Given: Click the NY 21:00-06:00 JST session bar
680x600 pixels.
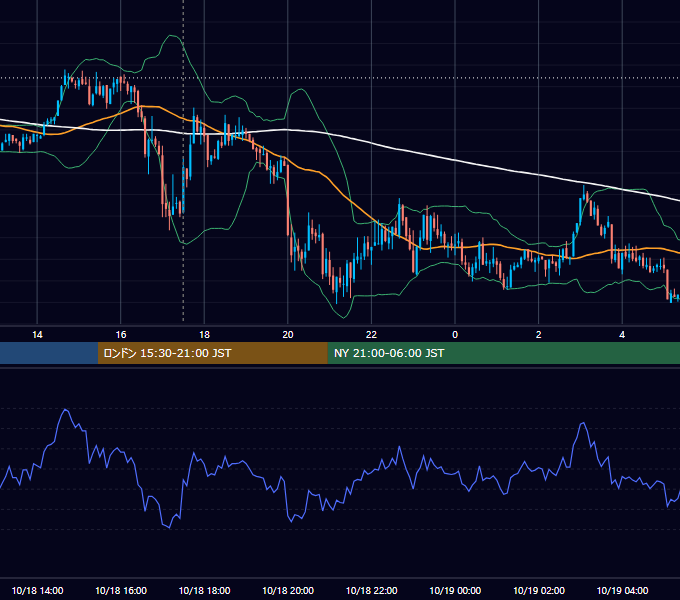Looking at the screenshot, I should click(503, 353).
